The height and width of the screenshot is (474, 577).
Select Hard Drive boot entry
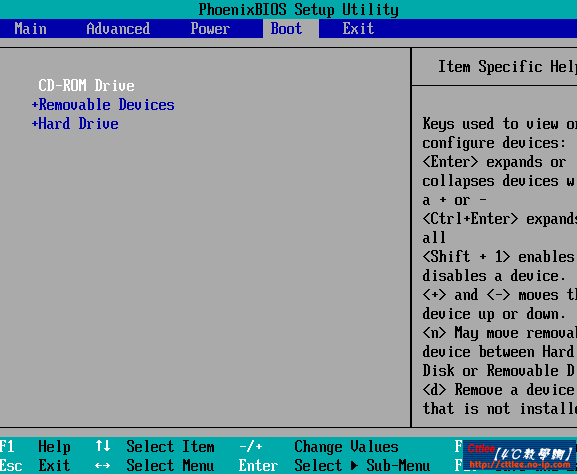pyautogui.click(x=79, y=124)
